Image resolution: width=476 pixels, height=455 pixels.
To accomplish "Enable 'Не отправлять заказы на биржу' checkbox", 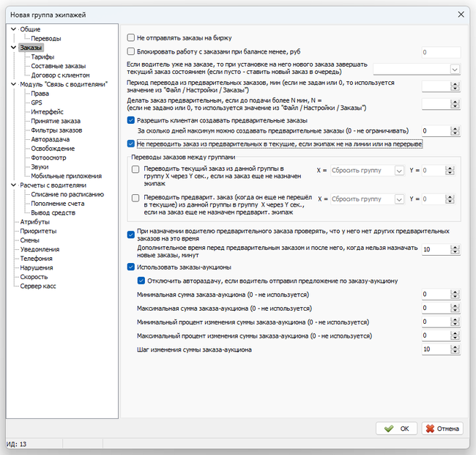I will click(131, 37).
